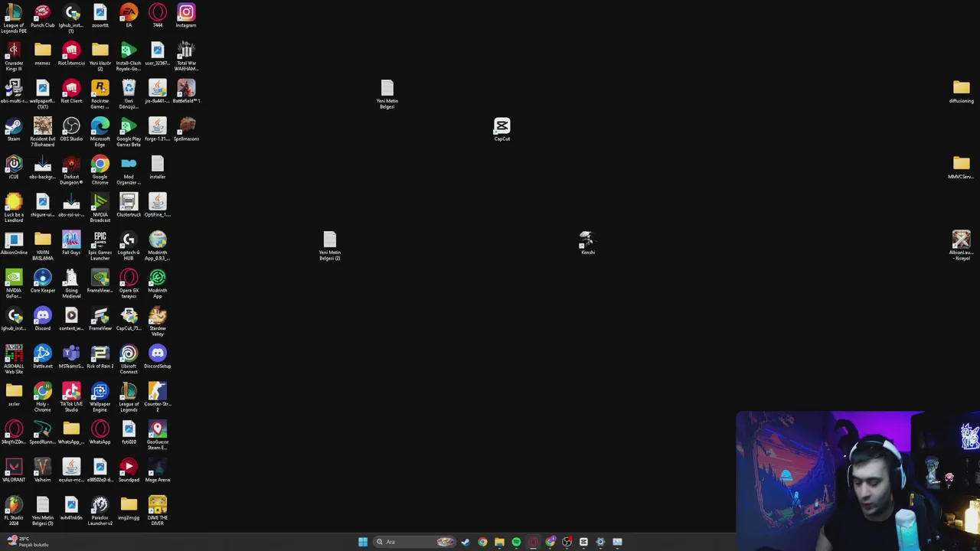980x551 pixels.
Task: Open the Instagram desktop shortcut
Action: coord(186,15)
